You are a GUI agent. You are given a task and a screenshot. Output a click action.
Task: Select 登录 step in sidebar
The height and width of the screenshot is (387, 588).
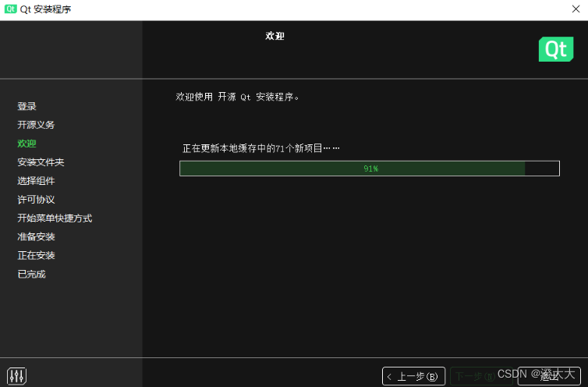tap(27, 106)
